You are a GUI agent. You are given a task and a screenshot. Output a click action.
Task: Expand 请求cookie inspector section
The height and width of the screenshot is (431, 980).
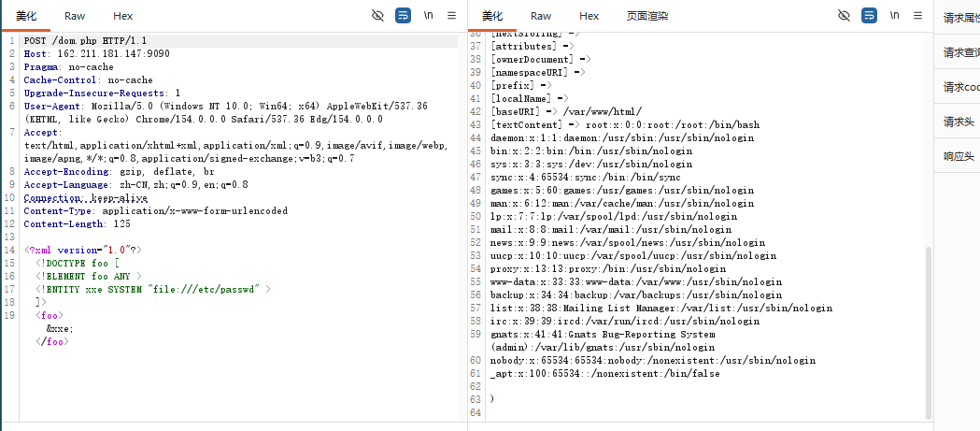point(961,88)
